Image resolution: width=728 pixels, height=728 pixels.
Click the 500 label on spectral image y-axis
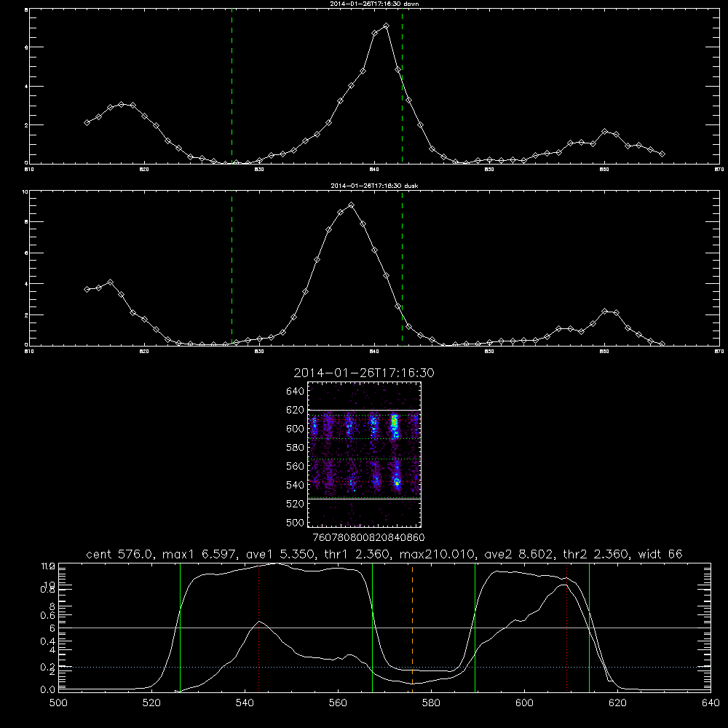click(296, 522)
